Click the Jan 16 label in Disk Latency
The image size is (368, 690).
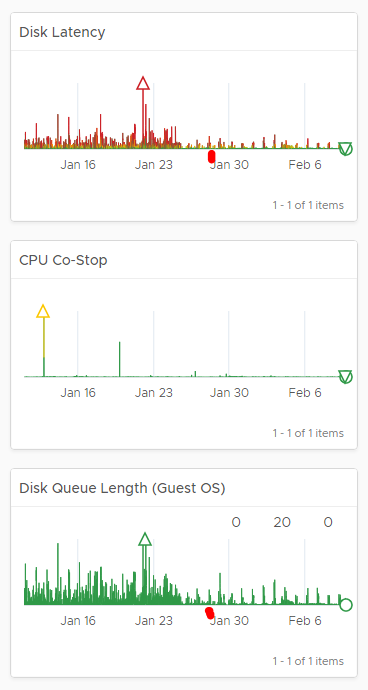78,165
